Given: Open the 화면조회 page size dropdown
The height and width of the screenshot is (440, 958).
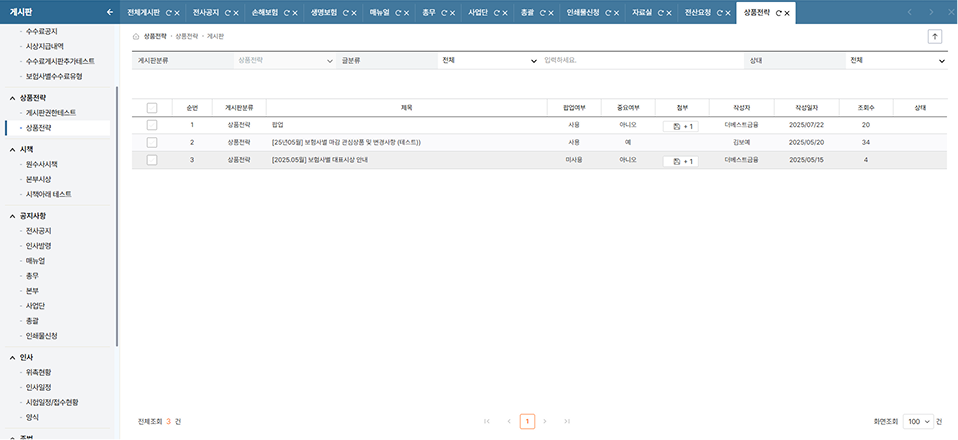Looking at the screenshot, I should [918, 422].
